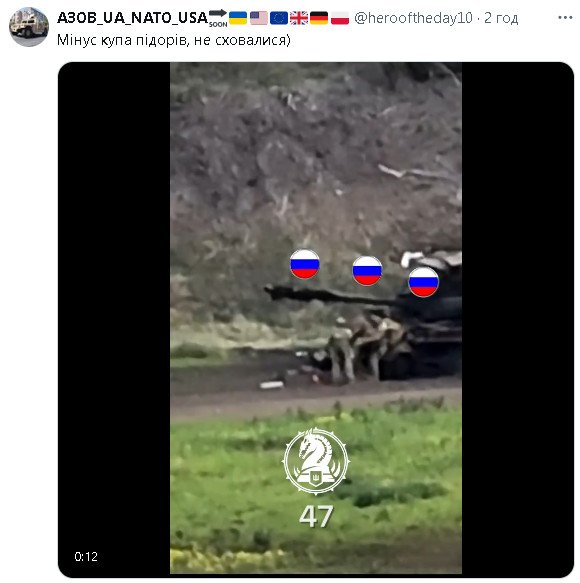The width and height of the screenshot is (580, 583).
Task: Select the SOON arrow emoji in the name
Action: click(x=218, y=18)
